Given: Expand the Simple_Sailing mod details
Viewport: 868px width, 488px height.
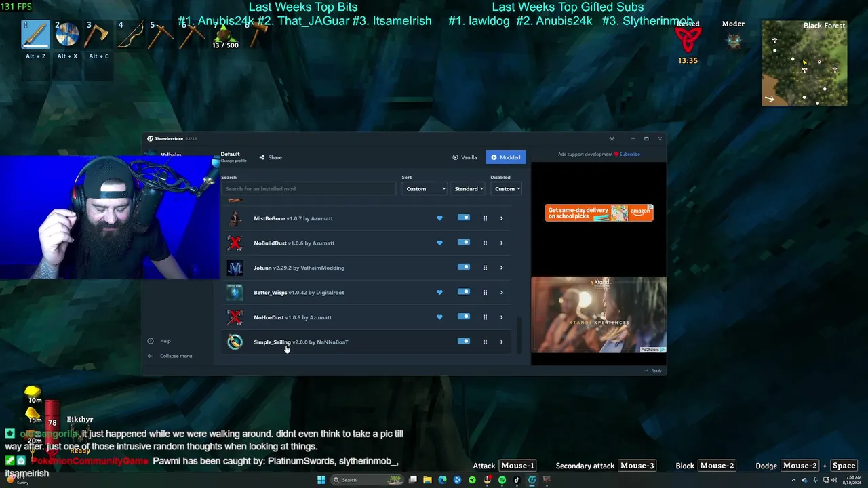Looking at the screenshot, I should tap(502, 342).
